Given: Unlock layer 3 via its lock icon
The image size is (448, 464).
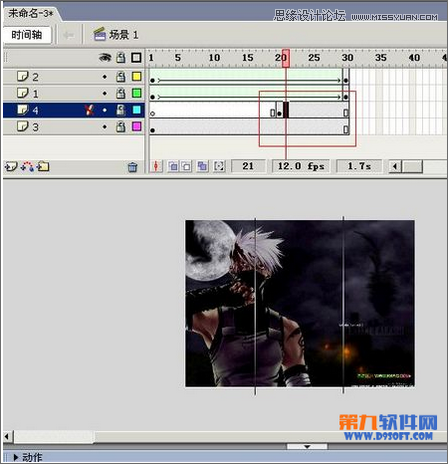Looking at the screenshot, I should click(121, 127).
